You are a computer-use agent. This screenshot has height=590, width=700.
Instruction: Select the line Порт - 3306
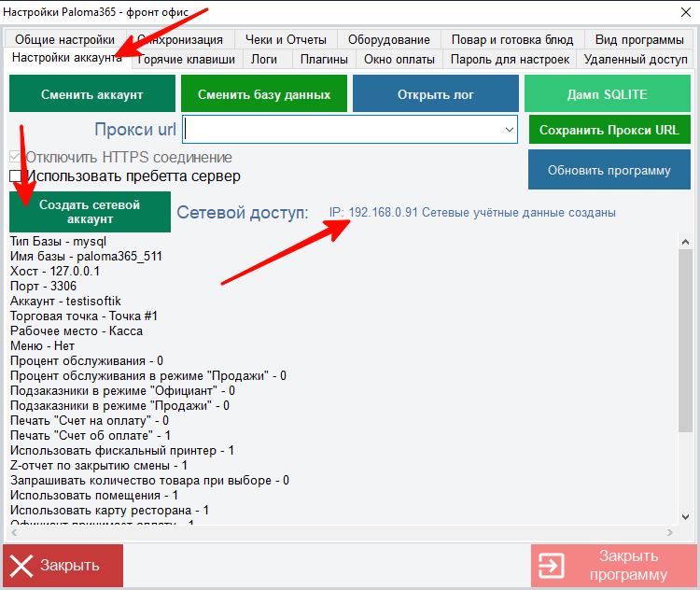[x=43, y=286]
